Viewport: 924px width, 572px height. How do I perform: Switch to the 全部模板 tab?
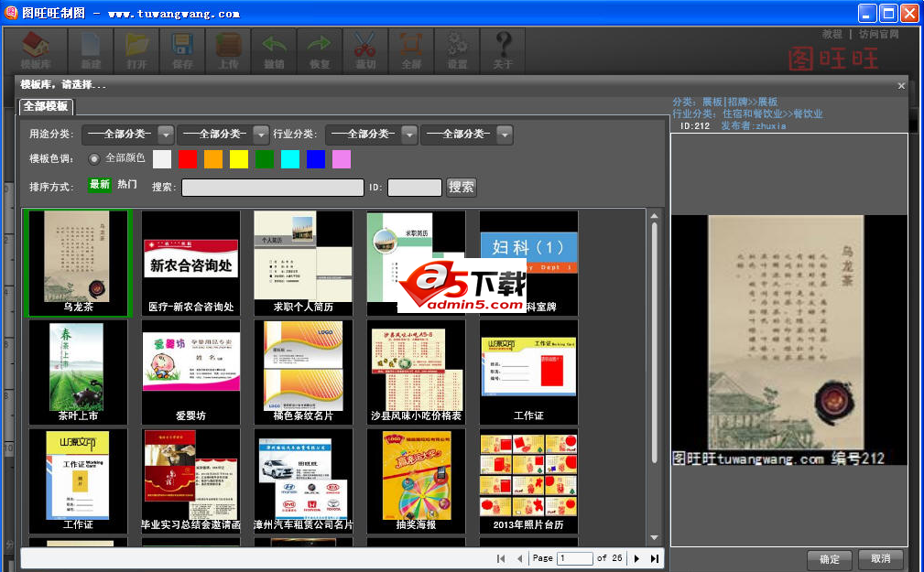46,106
